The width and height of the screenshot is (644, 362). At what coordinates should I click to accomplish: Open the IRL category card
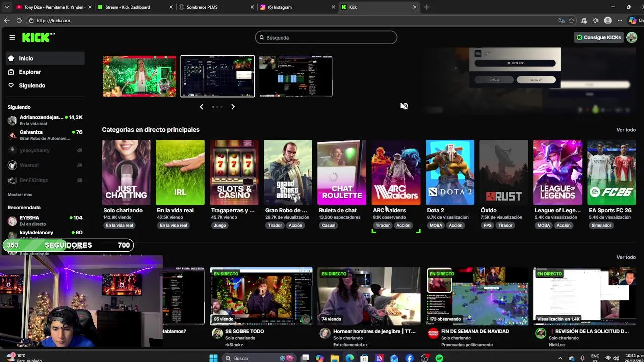click(x=180, y=172)
